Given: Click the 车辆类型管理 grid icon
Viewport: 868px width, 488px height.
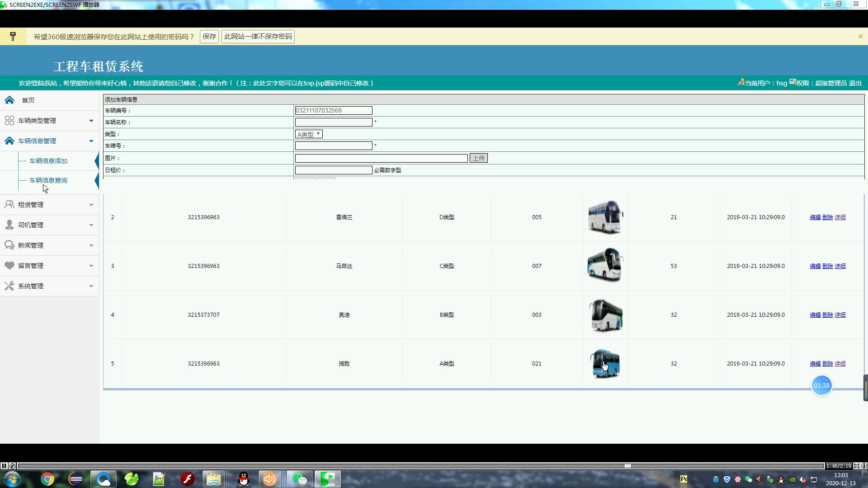Looking at the screenshot, I should [9, 120].
